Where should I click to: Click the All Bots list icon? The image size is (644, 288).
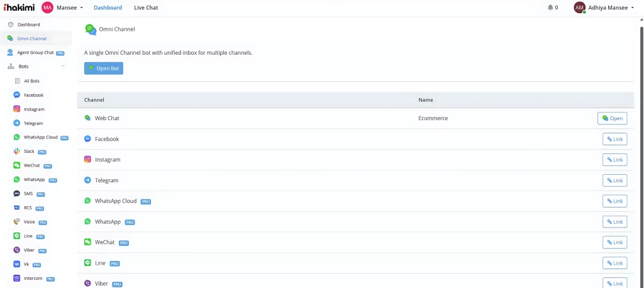tap(17, 81)
